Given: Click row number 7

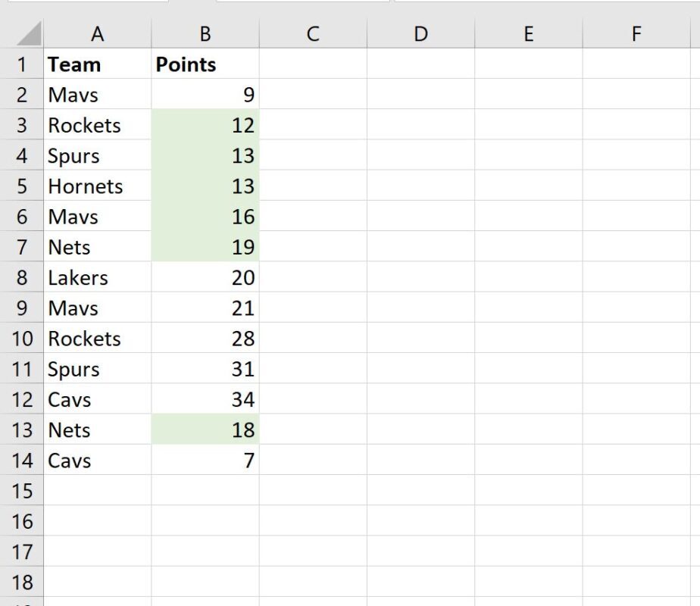Looking at the screenshot, I should pos(23,247).
